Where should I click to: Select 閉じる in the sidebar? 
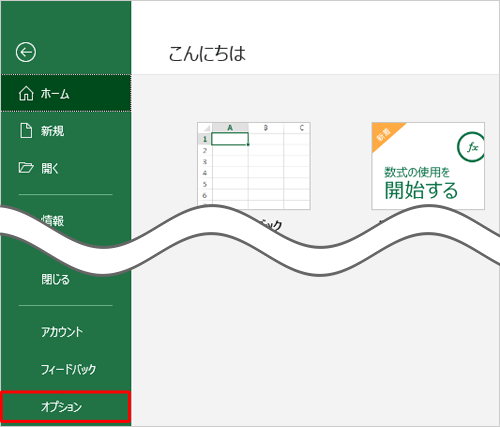[55, 279]
